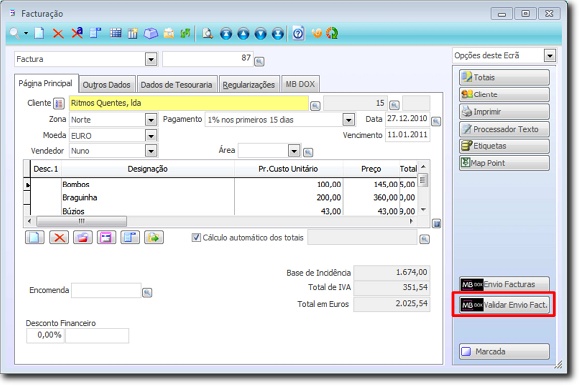Toggle Cálculo automático dos totais checkbox

(196, 238)
